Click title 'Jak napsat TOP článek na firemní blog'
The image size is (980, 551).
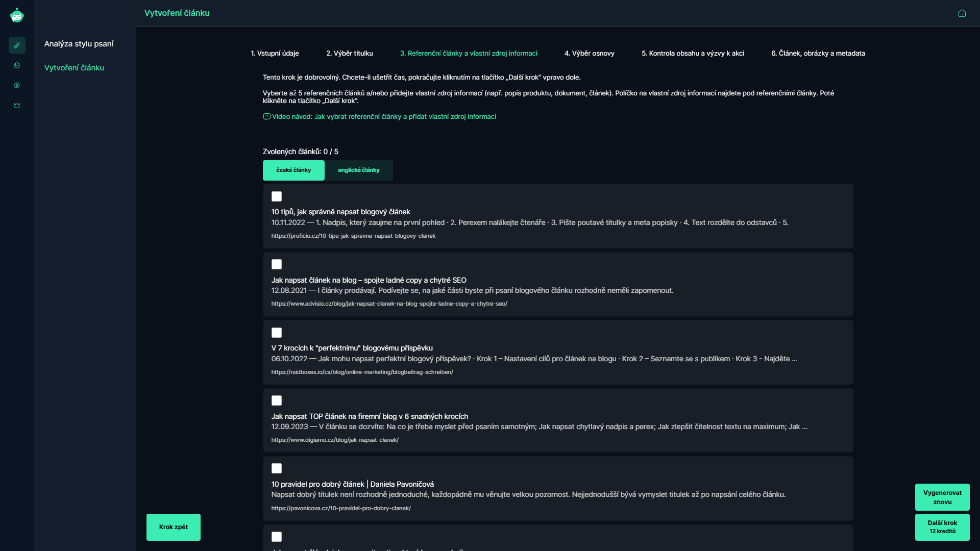click(x=370, y=417)
